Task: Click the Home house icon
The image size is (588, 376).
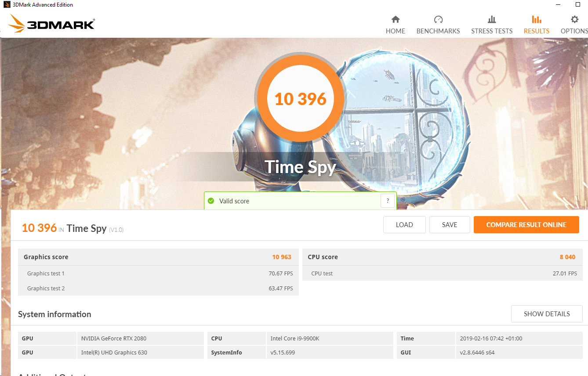Action: 396,20
